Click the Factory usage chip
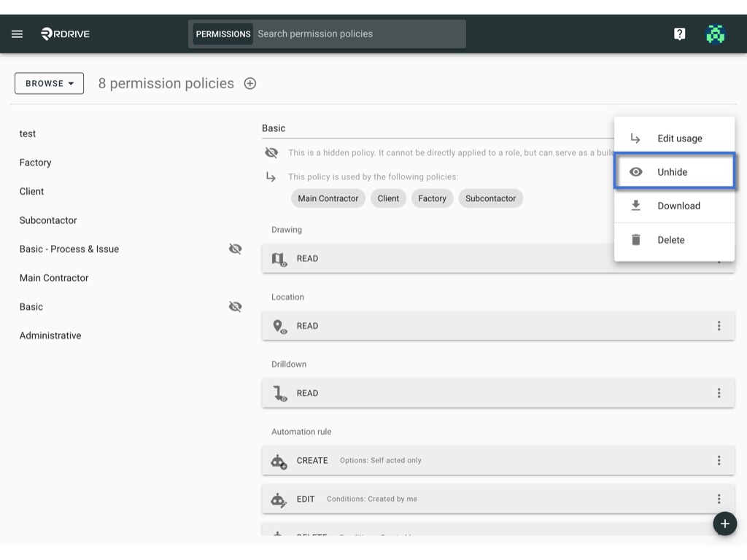Image resolution: width=747 pixels, height=560 pixels. tap(432, 198)
